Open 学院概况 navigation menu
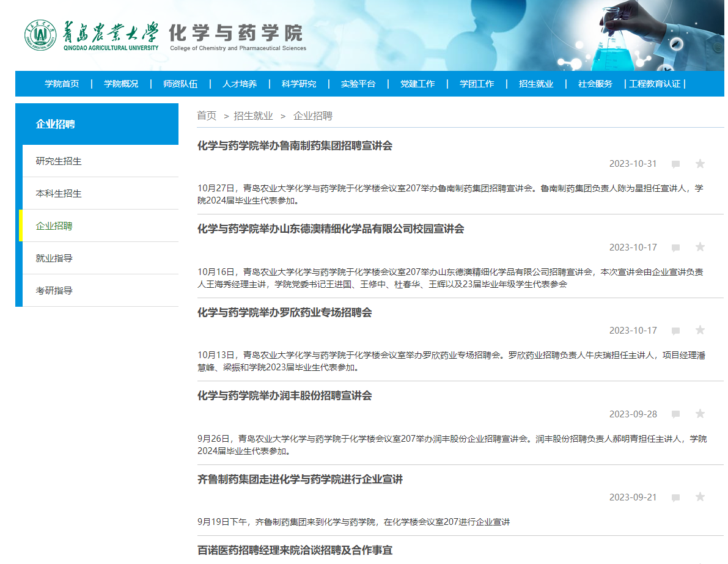 [x=121, y=84]
